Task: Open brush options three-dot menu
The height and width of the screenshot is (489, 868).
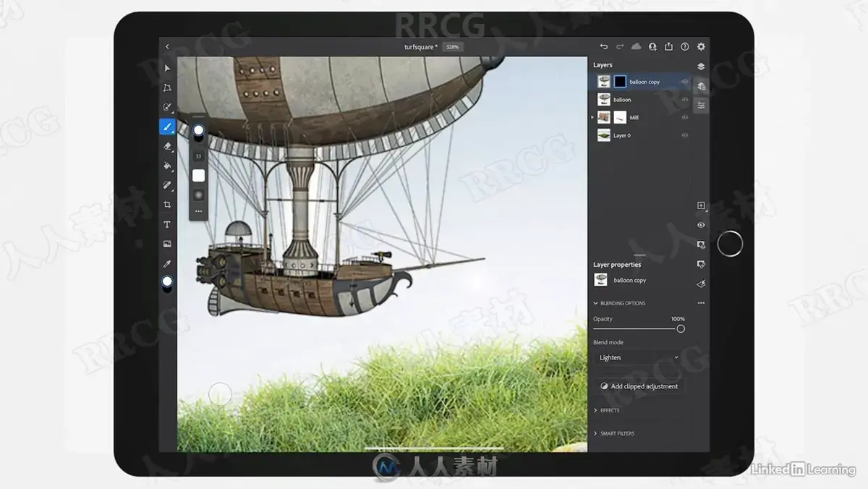Action: click(x=198, y=211)
